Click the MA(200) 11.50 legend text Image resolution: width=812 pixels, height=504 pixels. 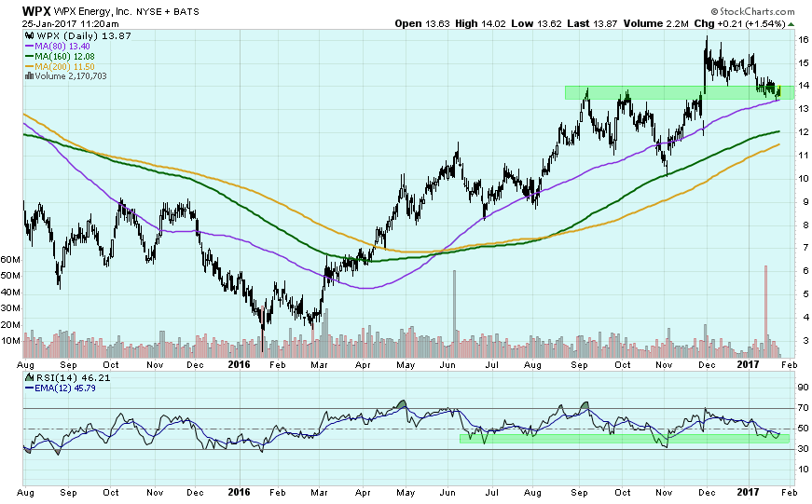pyautogui.click(x=64, y=67)
